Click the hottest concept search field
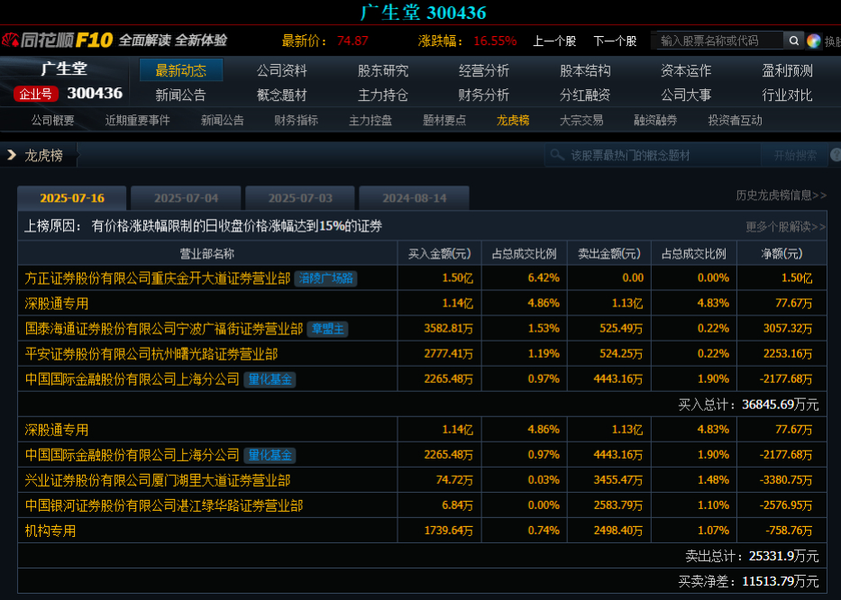 click(653, 155)
